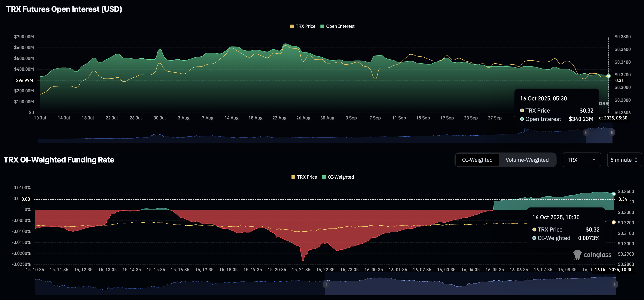
Task: Toggle OI-Weighted legend series
Action: point(338,177)
